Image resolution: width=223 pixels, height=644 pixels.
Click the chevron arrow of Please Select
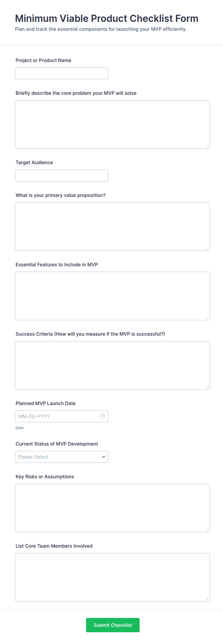[x=103, y=457]
